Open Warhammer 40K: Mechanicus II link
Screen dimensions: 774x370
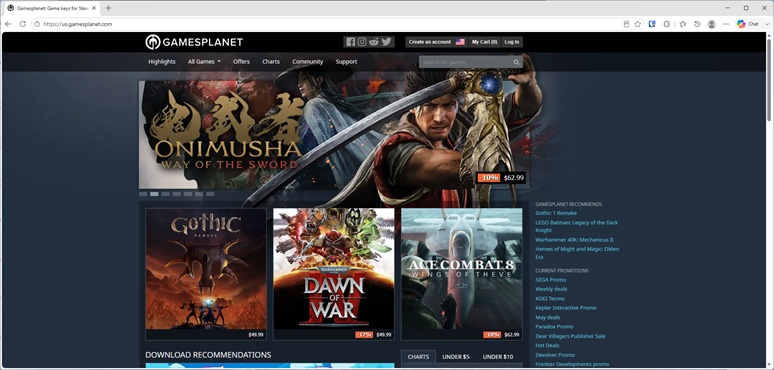[574, 240]
